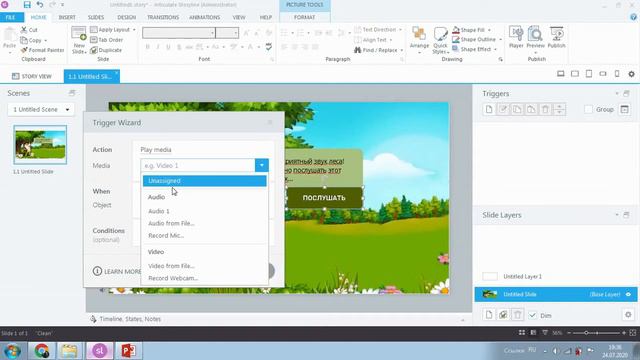Switch to desktop view mode icon

[560, 74]
